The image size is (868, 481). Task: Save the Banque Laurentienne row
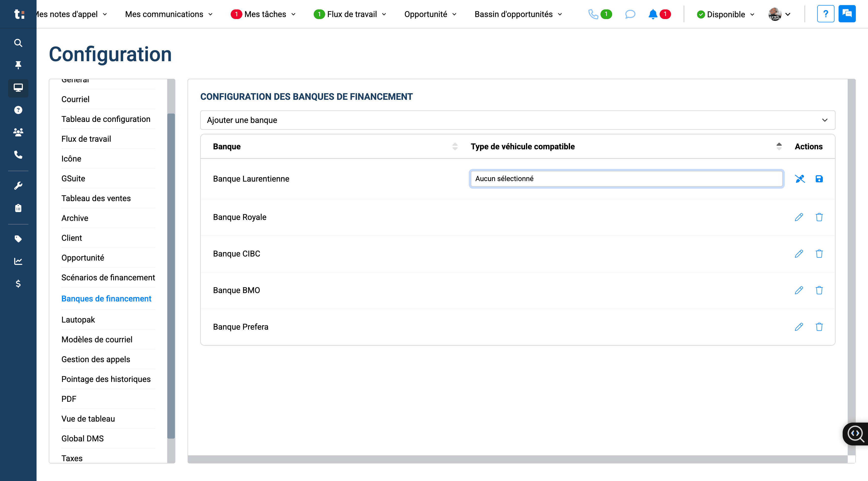coord(819,179)
